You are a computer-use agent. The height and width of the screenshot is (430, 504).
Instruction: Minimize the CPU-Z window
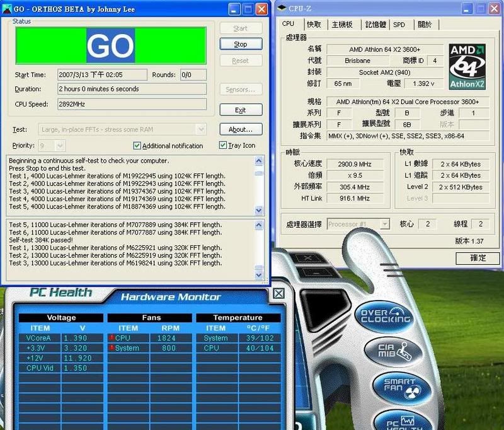pos(467,9)
